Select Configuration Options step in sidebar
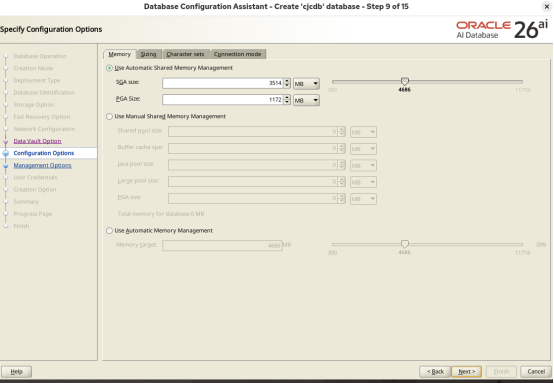The width and height of the screenshot is (554, 384). [x=44, y=153]
